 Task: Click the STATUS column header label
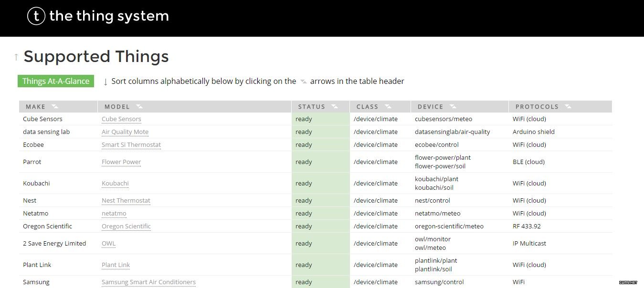[312, 107]
